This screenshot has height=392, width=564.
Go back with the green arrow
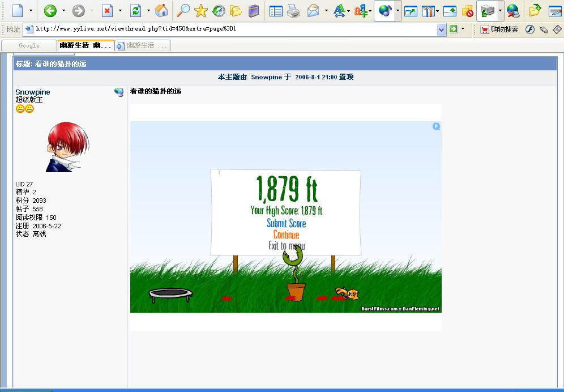tap(50, 11)
